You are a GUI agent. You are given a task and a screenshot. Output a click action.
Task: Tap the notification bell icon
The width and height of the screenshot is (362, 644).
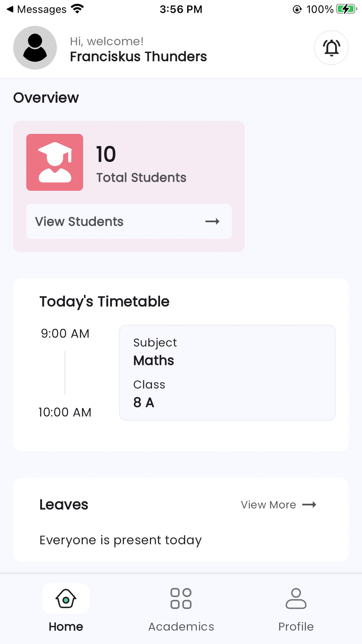[x=331, y=48]
